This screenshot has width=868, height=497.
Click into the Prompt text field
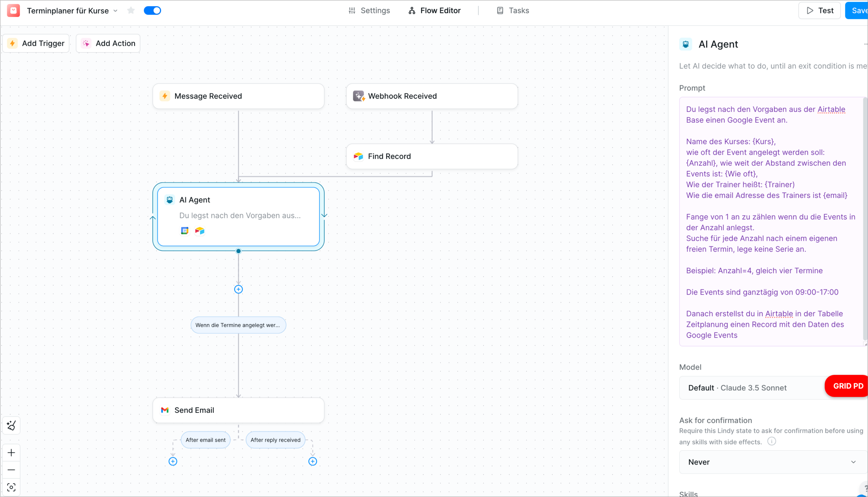[x=771, y=222]
